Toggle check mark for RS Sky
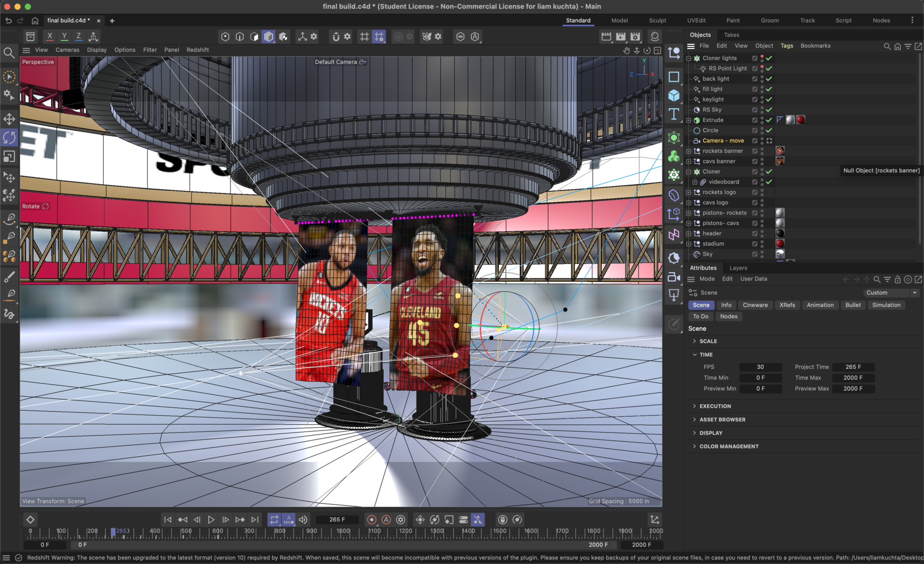This screenshot has height=564, width=924. [x=769, y=110]
